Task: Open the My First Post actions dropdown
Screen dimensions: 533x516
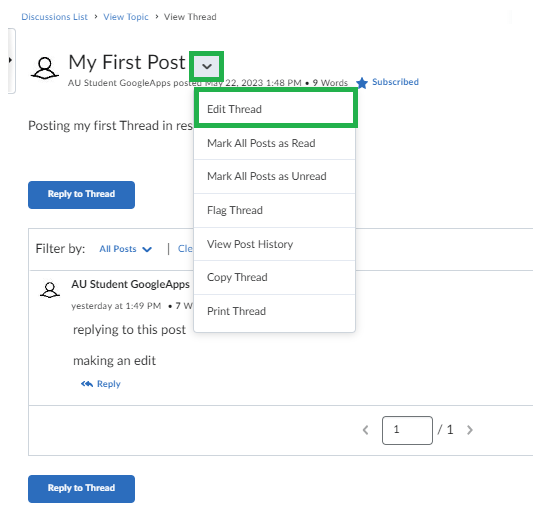Action: [x=207, y=66]
